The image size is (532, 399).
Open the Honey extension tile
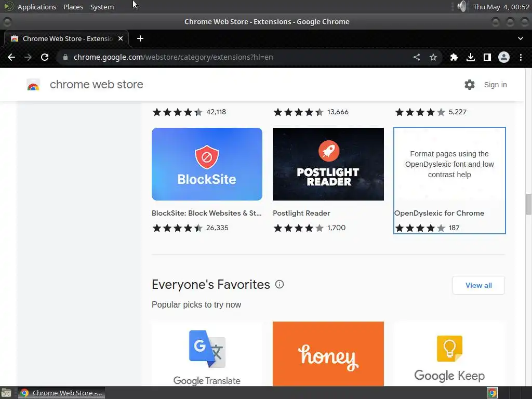click(328, 354)
